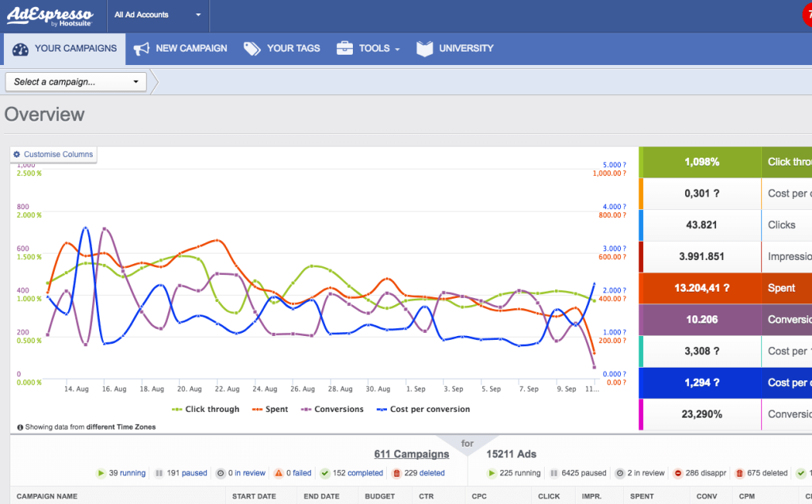Select the 23,290% Conversion rate tile
Image resolution: width=812 pixels, height=504 pixels.
(x=726, y=414)
